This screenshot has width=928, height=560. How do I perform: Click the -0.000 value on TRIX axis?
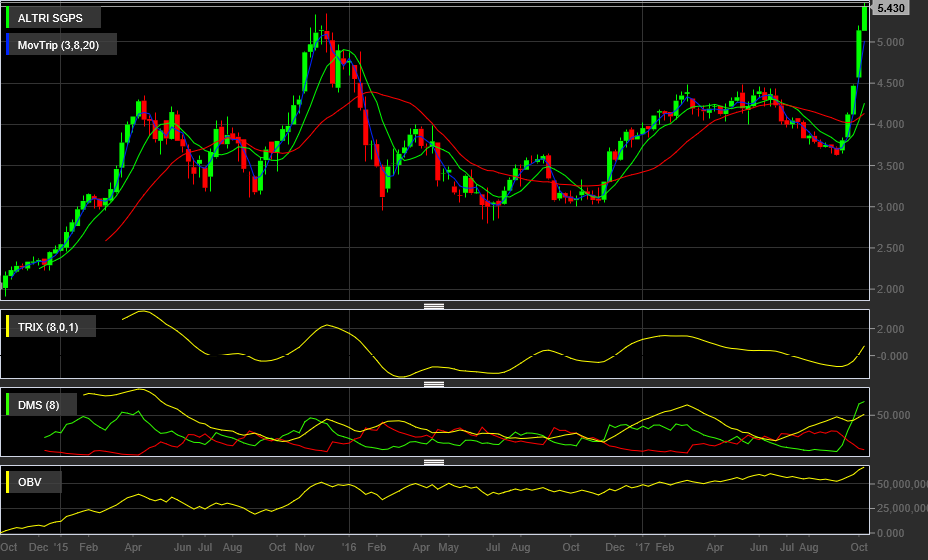(x=891, y=356)
